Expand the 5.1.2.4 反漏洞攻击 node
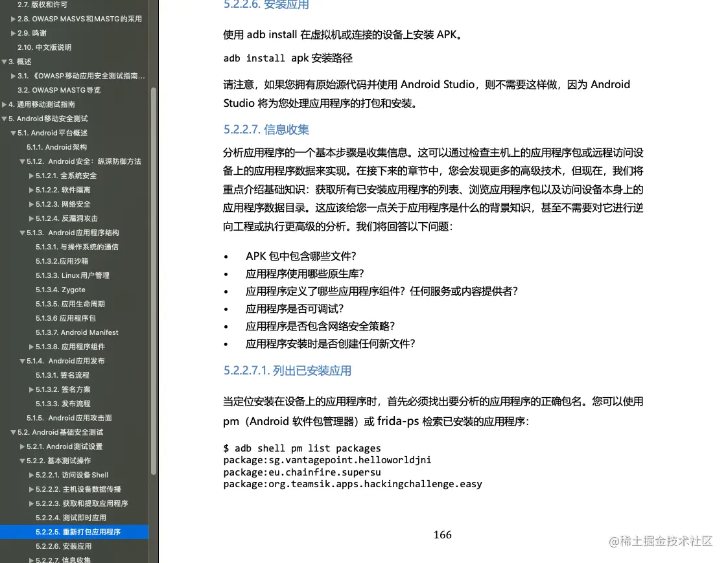Screen dimensions: 728x563 pyautogui.click(x=31, y=218)
